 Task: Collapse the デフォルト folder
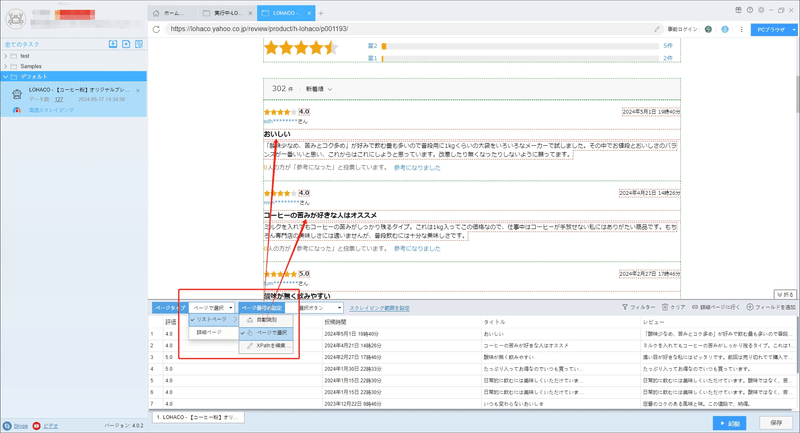coord(6,77)
